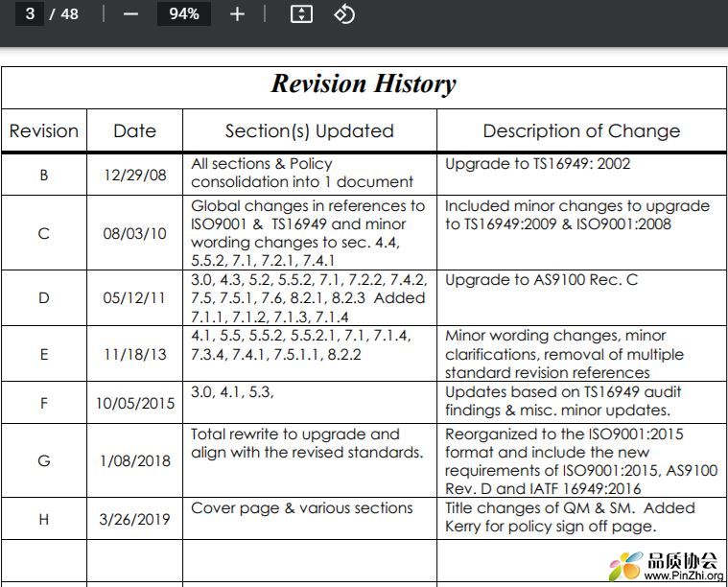Click revision letter G

(44, 460)
